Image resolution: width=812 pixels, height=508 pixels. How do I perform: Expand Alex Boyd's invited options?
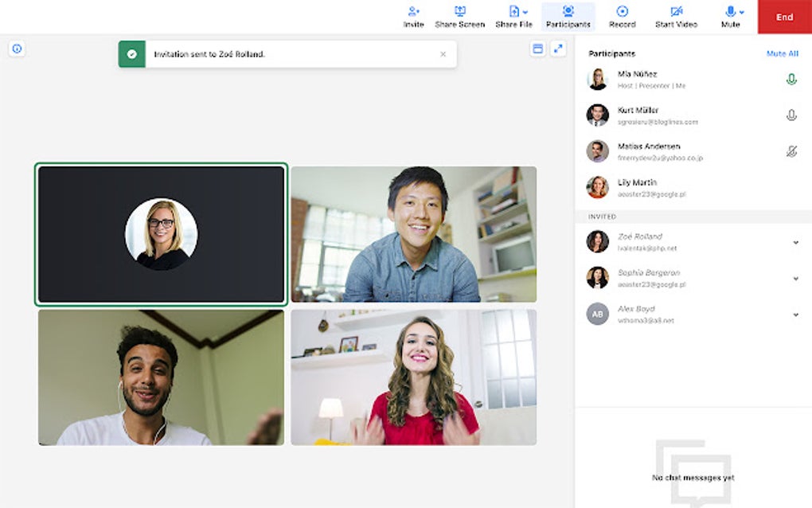point(794,315)
